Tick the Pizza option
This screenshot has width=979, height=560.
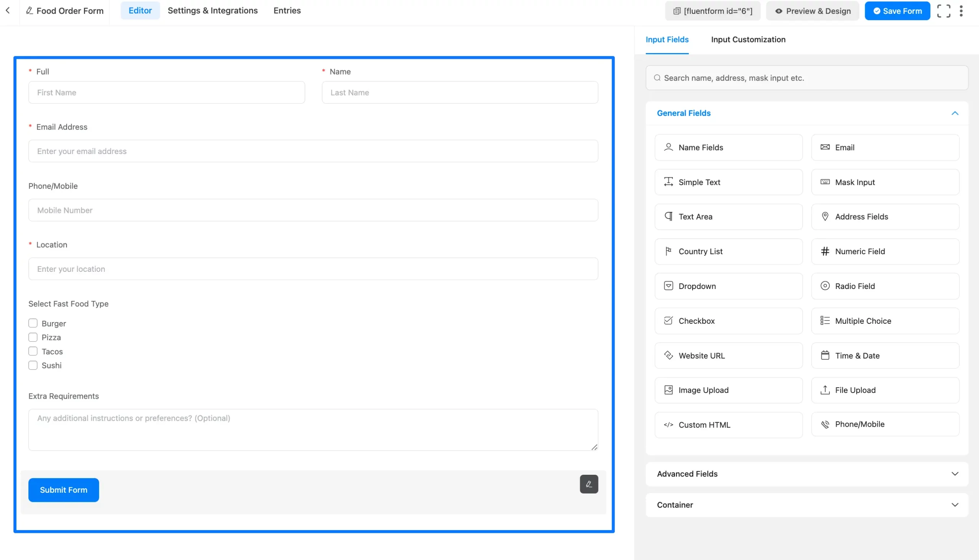click(x=33, y=337)
